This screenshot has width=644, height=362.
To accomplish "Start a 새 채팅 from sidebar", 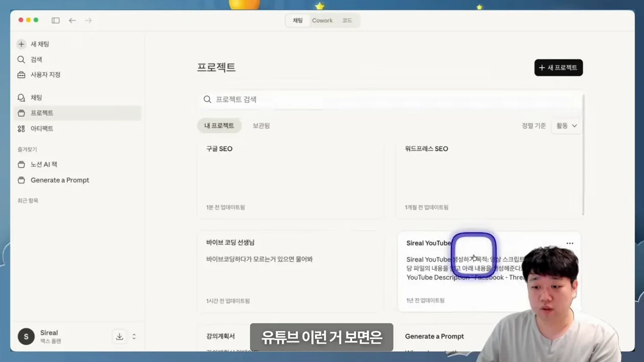I will (78, 44).
